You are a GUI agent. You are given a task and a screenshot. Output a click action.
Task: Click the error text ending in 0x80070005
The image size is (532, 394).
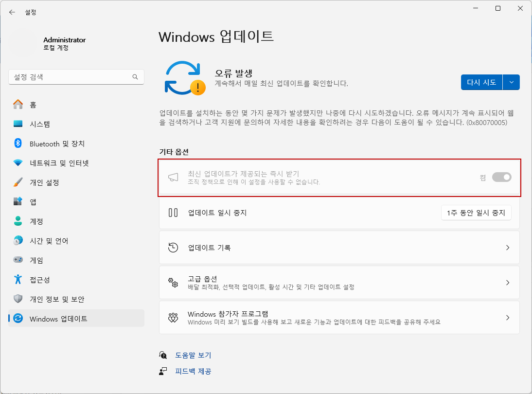(337, 117)
